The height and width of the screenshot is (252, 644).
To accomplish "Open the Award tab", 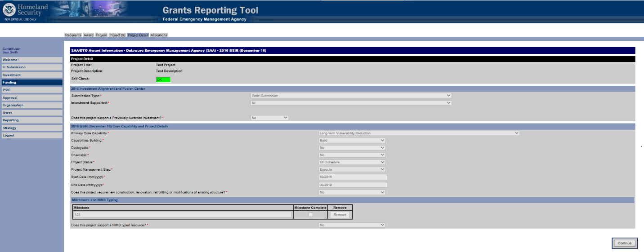I will [x=89, y=35].
